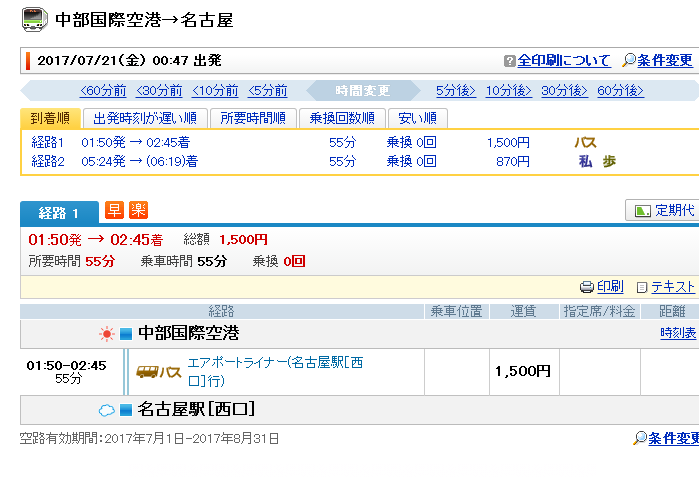Click the 楽 (easy) orange badge icon
This screenshot has width=699, height=477.
click(138, 211)
